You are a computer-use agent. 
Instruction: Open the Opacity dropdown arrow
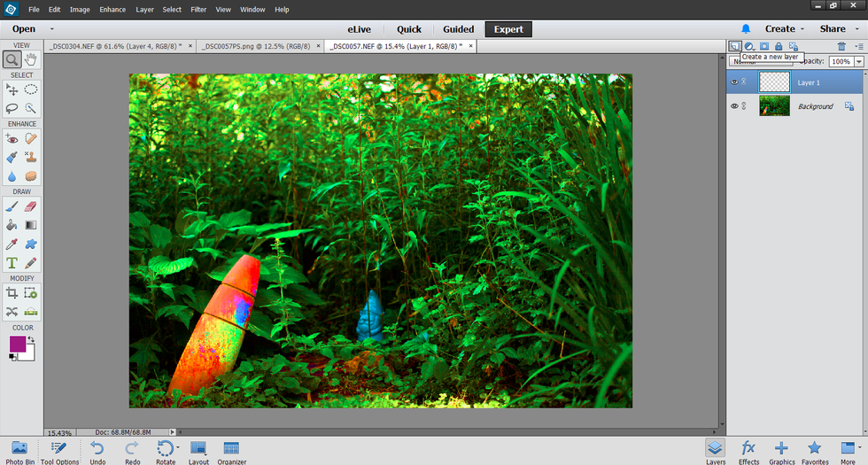click(x=859, y=62)
